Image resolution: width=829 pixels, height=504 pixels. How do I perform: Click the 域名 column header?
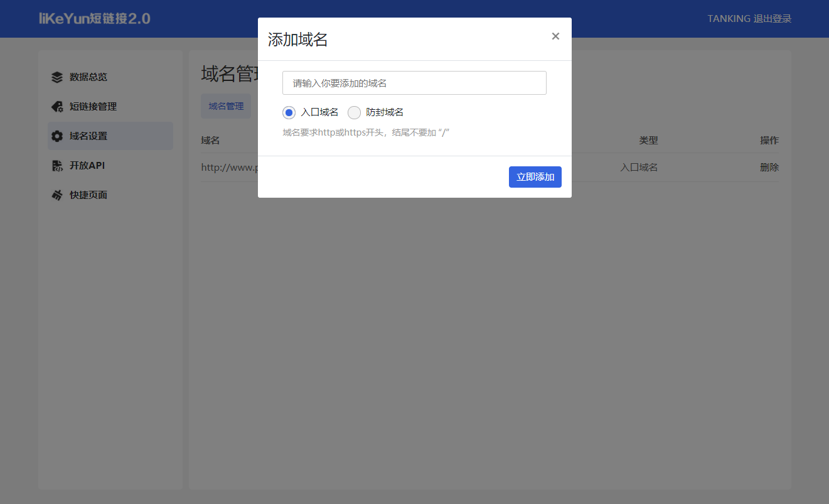click(210, 141)
